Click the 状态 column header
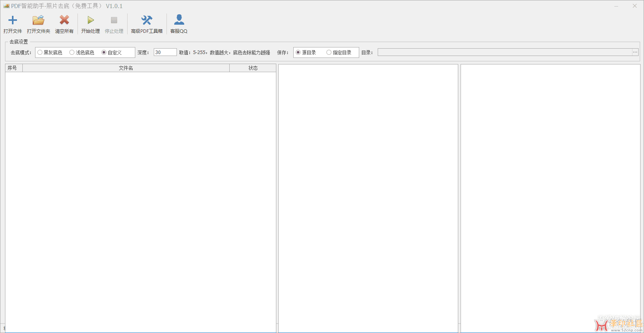644x333 pixels. tap(253, 68)
